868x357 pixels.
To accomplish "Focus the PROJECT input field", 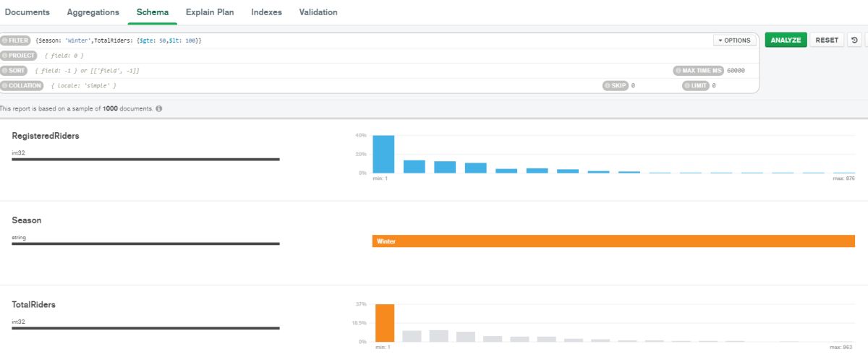I will [398, 56].
